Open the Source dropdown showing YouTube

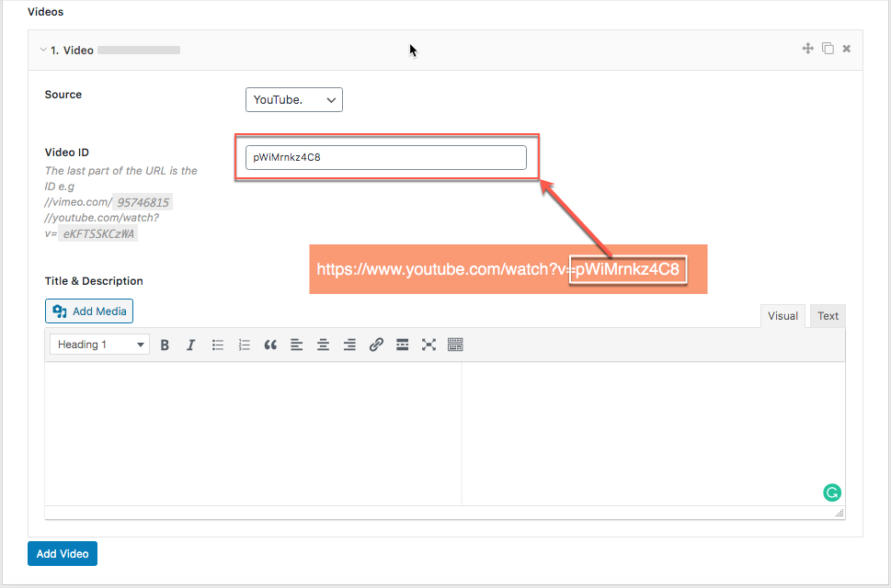[x=293, y=99]
